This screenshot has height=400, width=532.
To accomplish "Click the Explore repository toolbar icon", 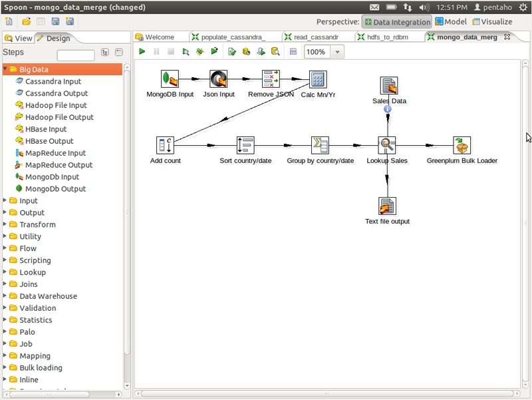I will (41, 21).
